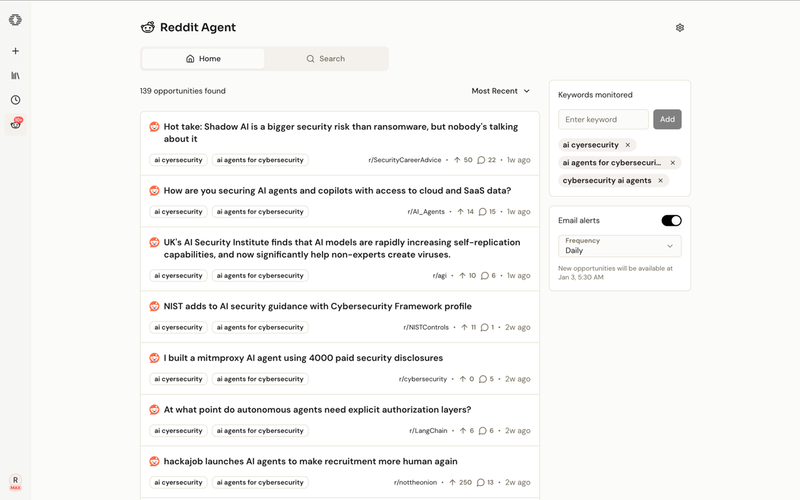Image resolution: width=800 pixels, height=500 pixels.
Task: Remove the 'ai cyersecurity' monitored keyword
Action: click(x=628, y=145)
